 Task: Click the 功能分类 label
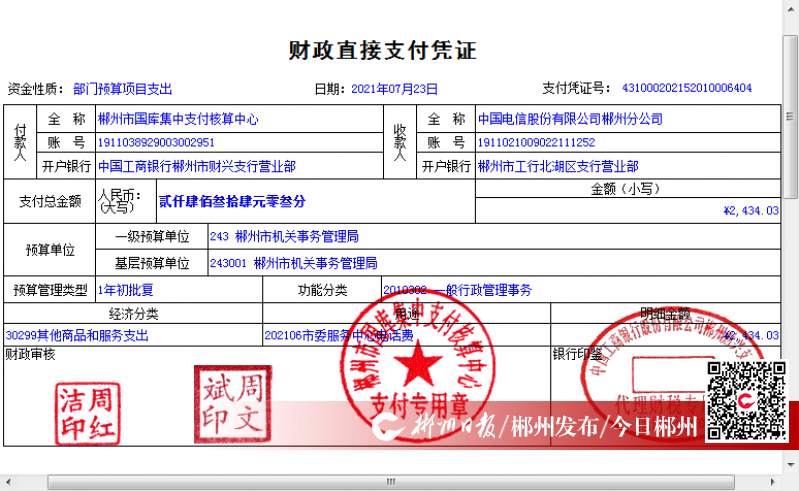[x=322, y=290]
